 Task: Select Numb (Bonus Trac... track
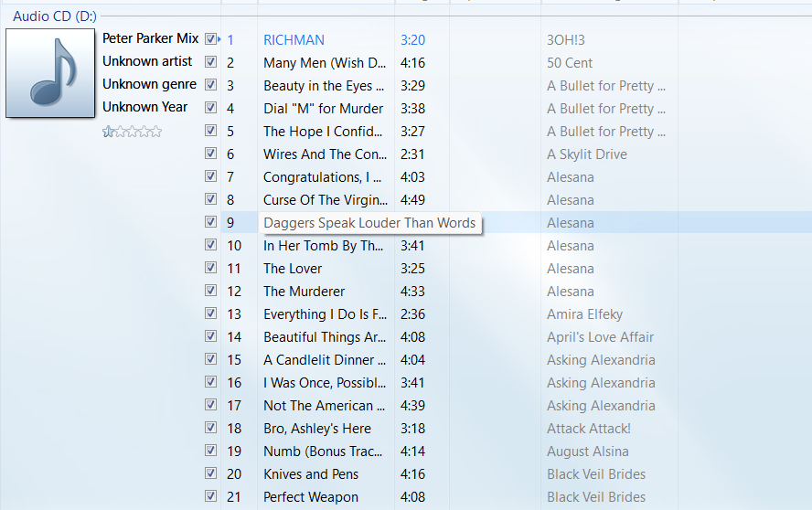pyautogui.click(x=323, y=451)
